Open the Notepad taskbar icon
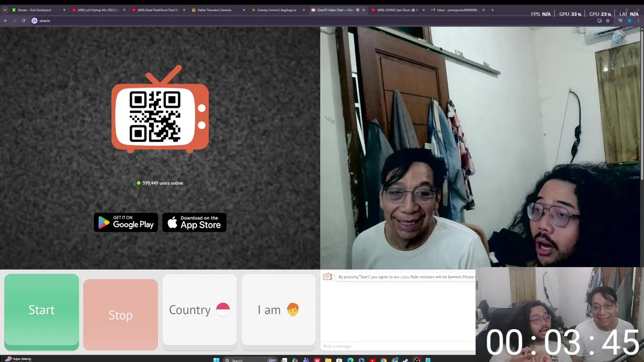 point(428,360)
